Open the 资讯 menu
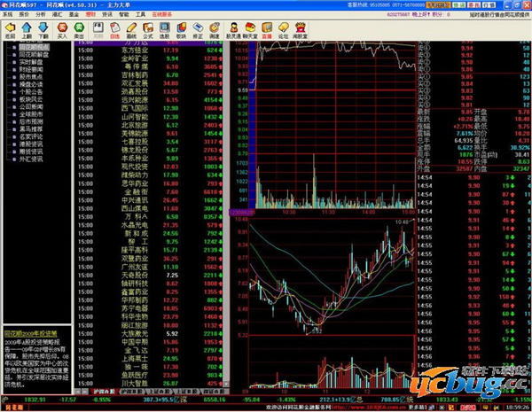 click(x=106, y=15)
